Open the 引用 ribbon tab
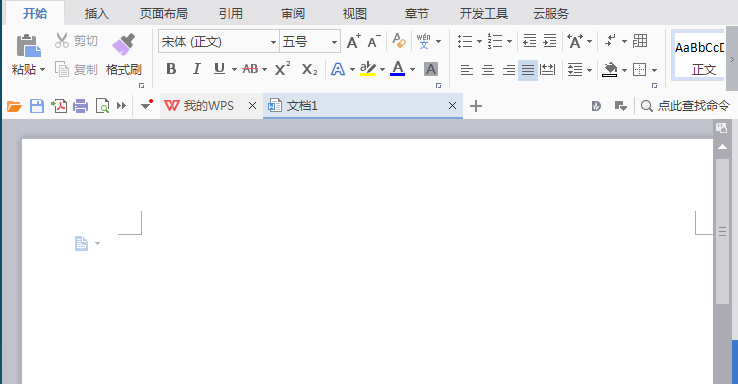 point(231,14)
